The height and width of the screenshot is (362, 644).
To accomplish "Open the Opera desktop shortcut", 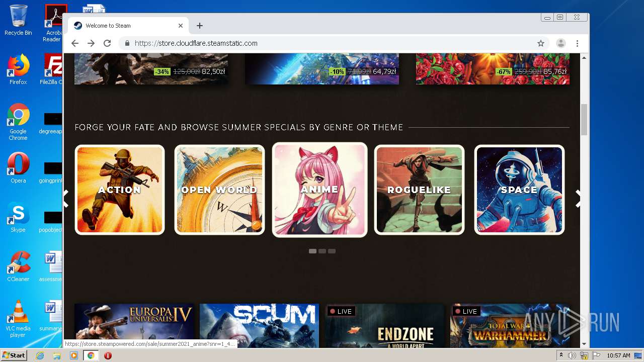I will pos(18,168).
